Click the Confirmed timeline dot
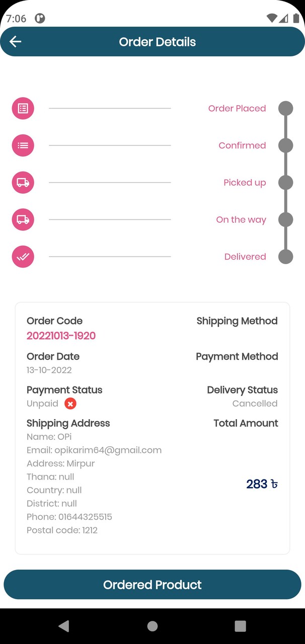This screenshot has width=305, height=644. [x=285, y=145]
